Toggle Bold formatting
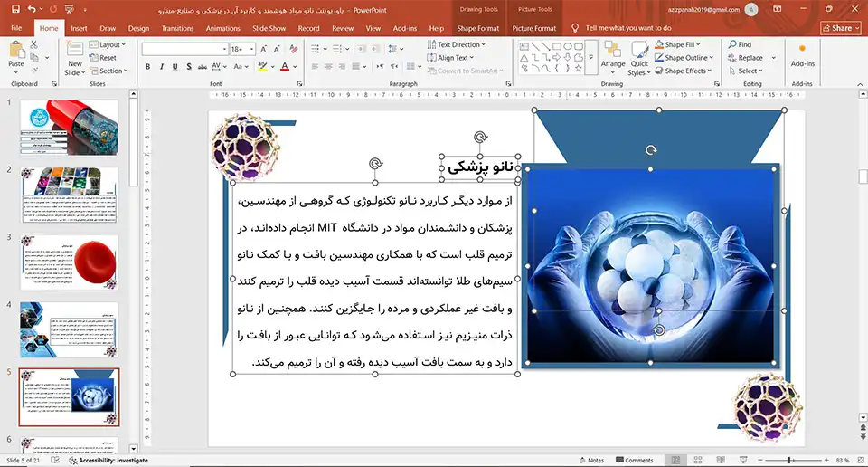868x467 pixels. (x=147, y=66)
